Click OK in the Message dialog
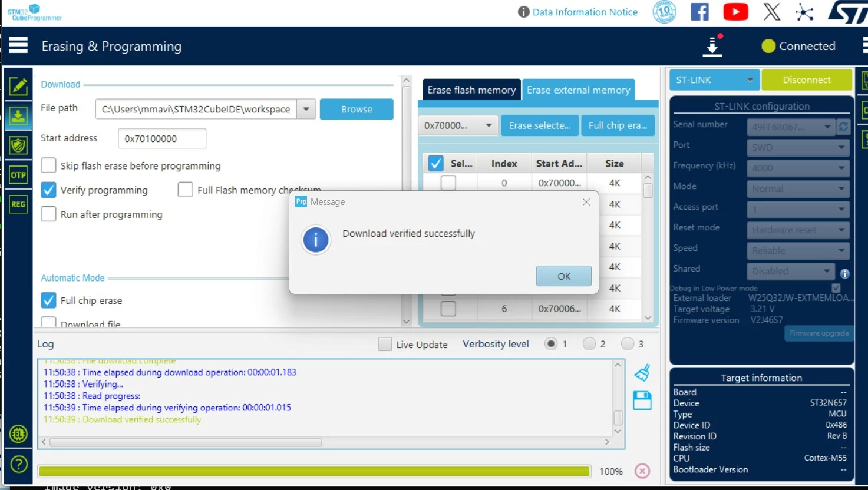The width and height of the screenshot is (868, 490). pyautogui.click(x=564, y=276)
